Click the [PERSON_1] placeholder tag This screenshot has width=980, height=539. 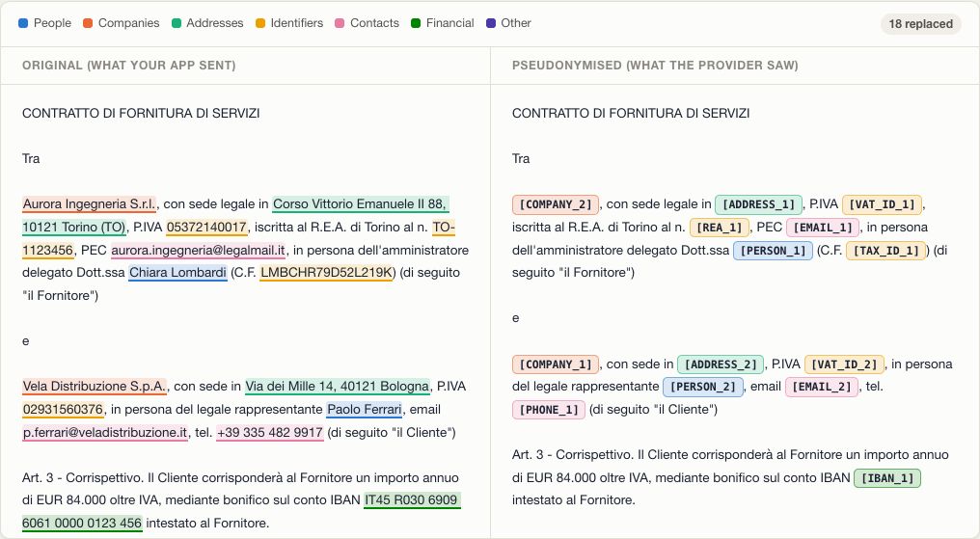pos(774,251)
